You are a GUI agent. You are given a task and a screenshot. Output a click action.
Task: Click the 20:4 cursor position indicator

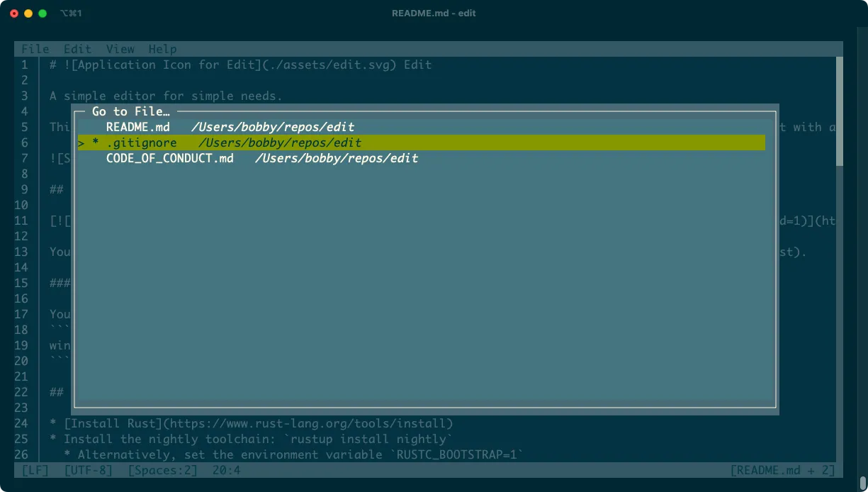pyautogui.click(x=226, y=470)
